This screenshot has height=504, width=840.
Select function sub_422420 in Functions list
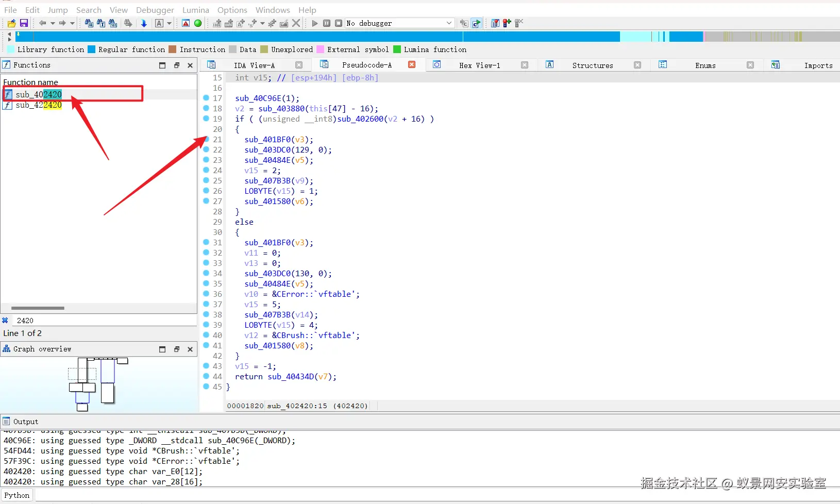39,105
